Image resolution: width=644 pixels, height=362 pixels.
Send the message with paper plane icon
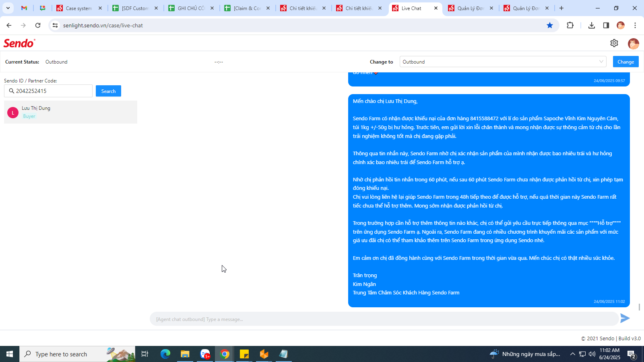coord(625,318)
